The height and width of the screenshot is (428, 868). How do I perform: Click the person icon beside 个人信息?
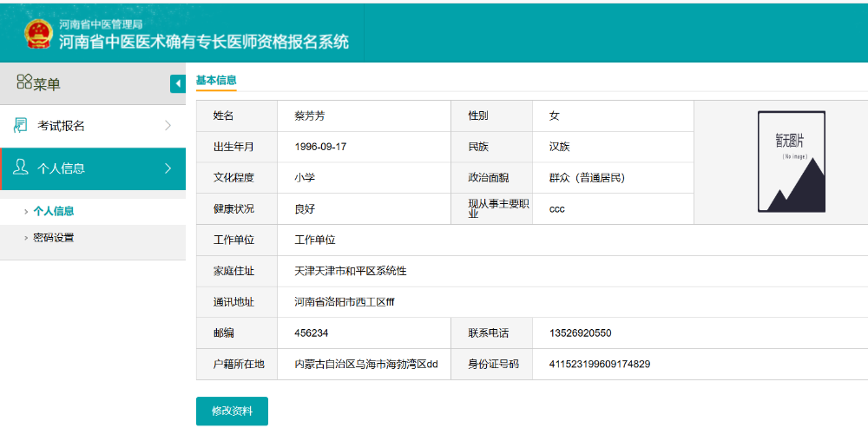point(22,168)
